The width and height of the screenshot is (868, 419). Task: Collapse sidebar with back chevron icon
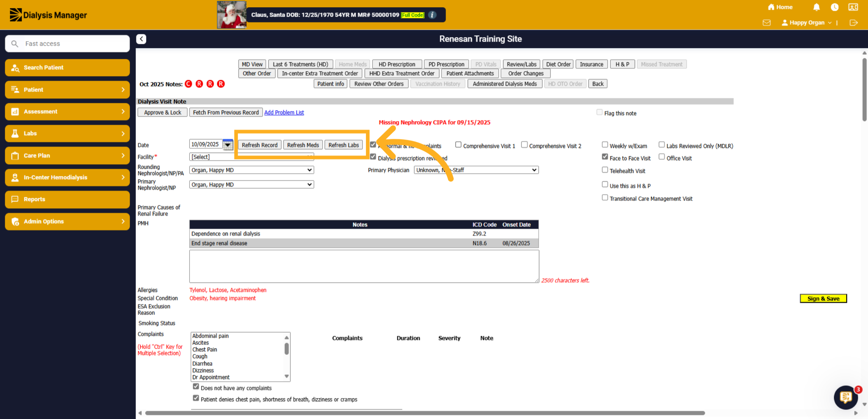(141, 39)
